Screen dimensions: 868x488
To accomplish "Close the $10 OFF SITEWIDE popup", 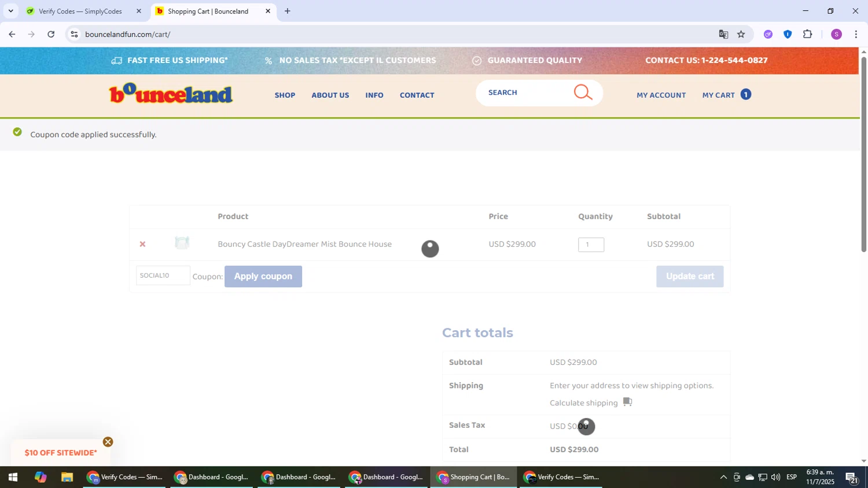I will click(x=108, y=442).
